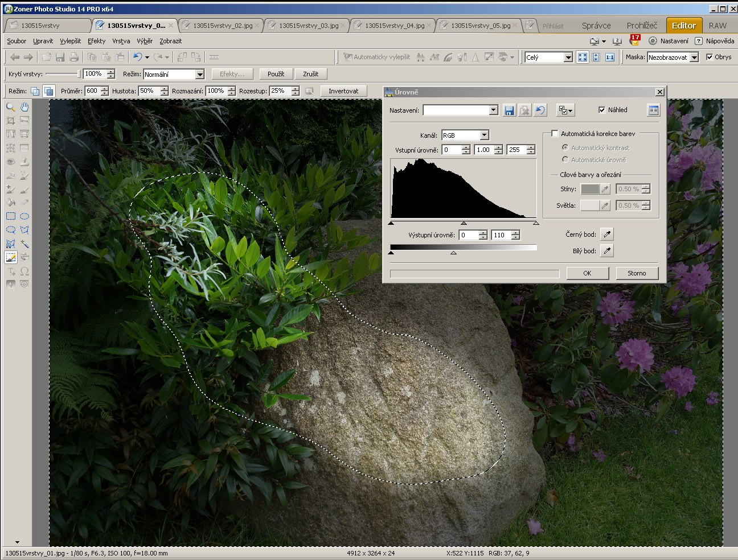Choose the Rectangular selection tool

pyautogui.click(x=10, y=216)
